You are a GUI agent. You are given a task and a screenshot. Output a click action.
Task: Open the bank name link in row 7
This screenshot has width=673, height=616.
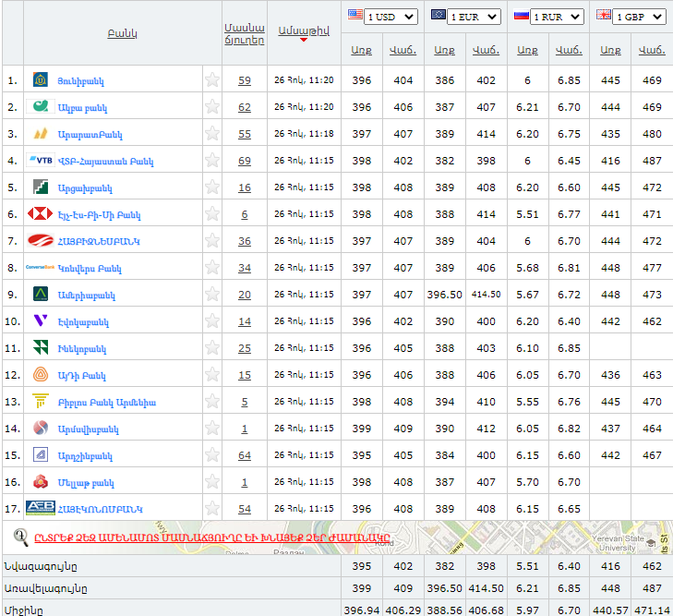(99, 242)
